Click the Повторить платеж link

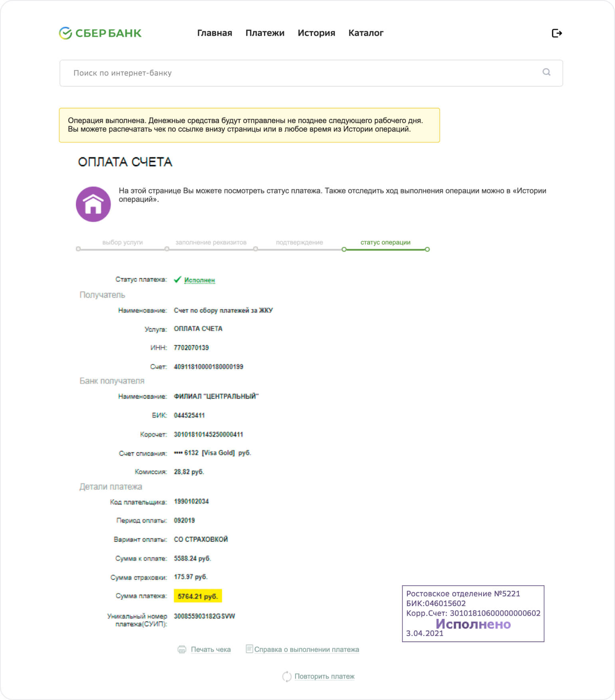tap(324, 676)
